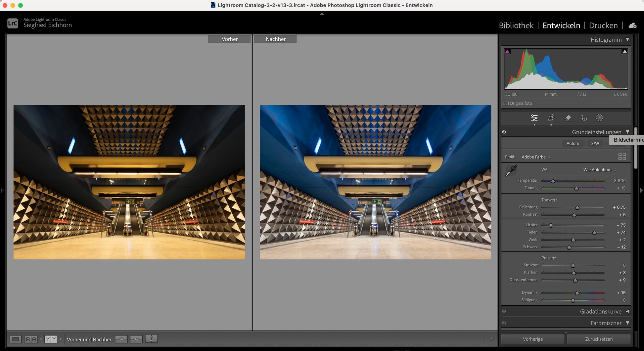Switch to single loupe view
This screenshot has width=644, height=351.
coord(16,339)
